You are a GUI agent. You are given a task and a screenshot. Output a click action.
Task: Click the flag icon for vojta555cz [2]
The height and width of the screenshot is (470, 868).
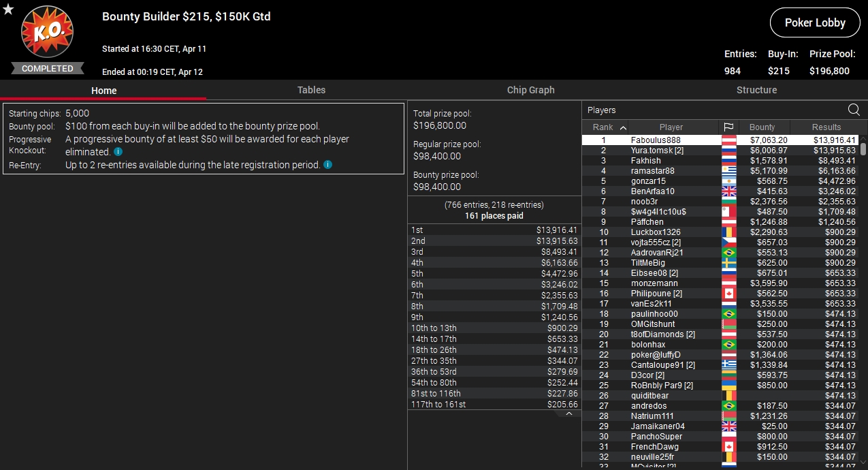728,242
